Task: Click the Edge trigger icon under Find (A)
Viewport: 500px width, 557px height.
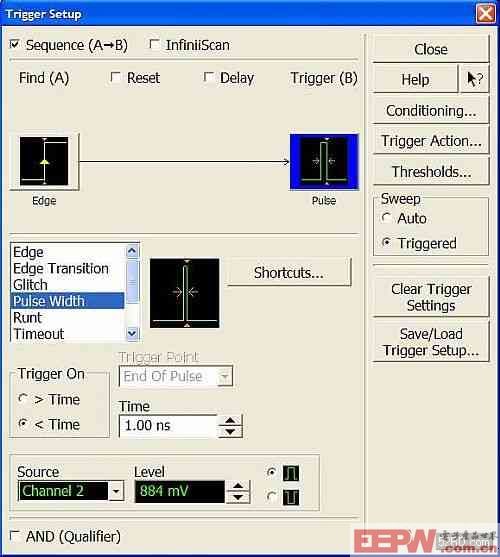Action: [44, 162]
